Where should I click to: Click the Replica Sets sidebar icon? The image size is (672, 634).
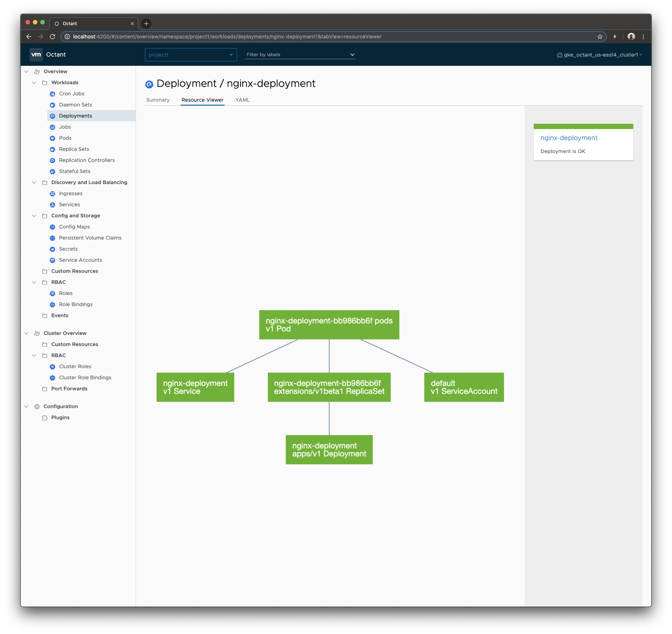(x=52, y=149)
